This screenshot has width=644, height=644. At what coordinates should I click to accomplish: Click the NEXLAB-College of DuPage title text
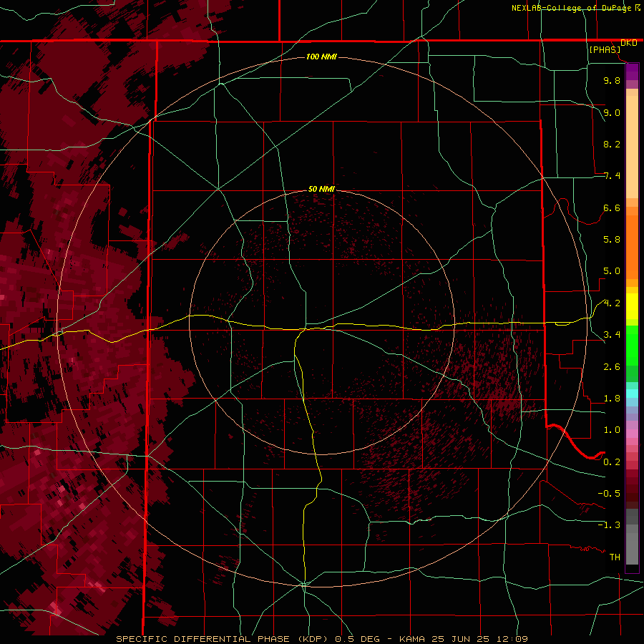[571, 8]
